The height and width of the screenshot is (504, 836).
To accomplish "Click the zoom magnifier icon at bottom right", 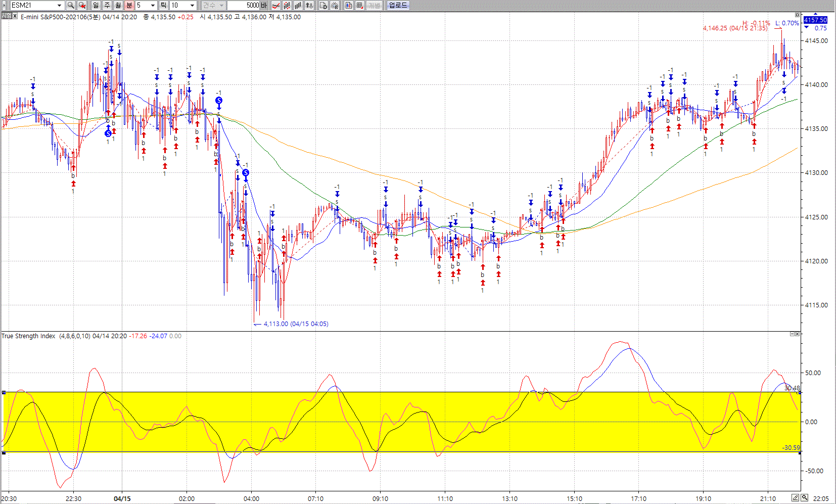I will tap(804, 498).
